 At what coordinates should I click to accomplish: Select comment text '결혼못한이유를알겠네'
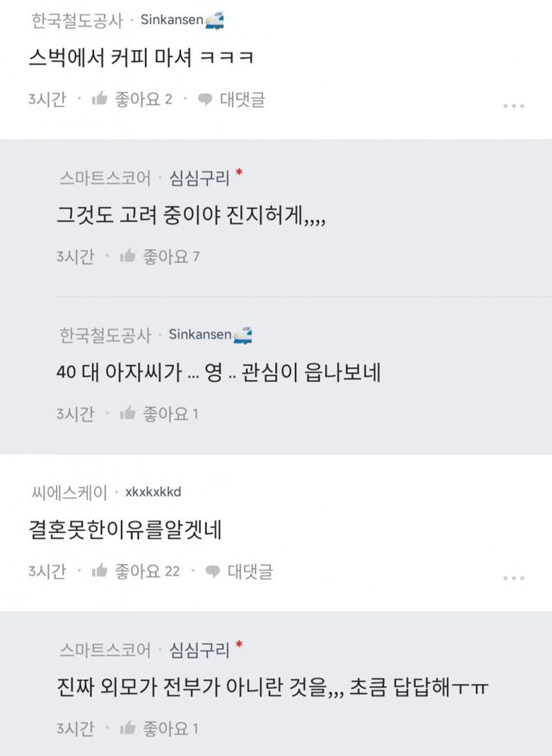[125, 530]
